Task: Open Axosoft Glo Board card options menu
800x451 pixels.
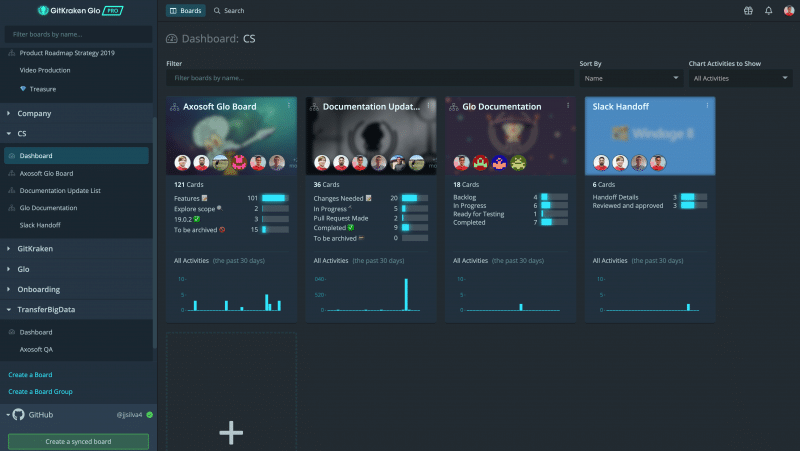Action: (289, 106)
